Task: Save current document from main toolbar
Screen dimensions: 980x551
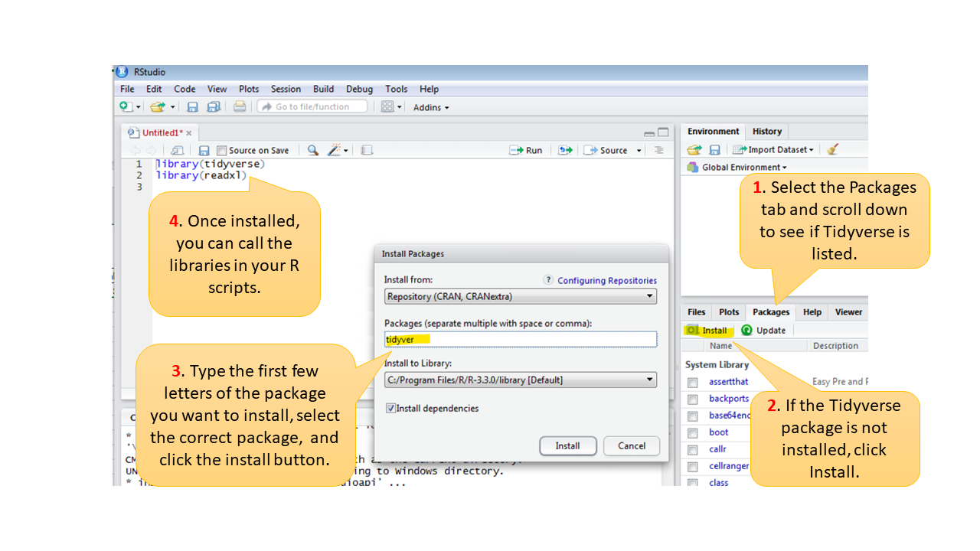Action: click(193, 107)
